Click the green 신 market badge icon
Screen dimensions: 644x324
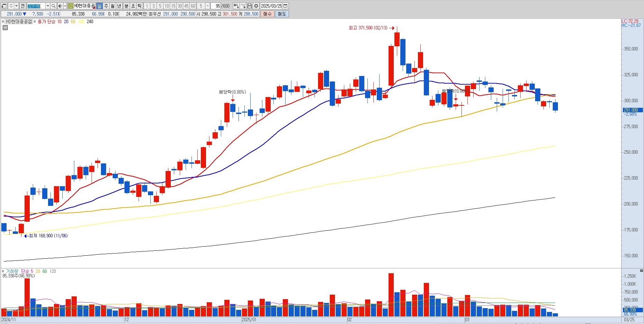[x=71, y=6]
